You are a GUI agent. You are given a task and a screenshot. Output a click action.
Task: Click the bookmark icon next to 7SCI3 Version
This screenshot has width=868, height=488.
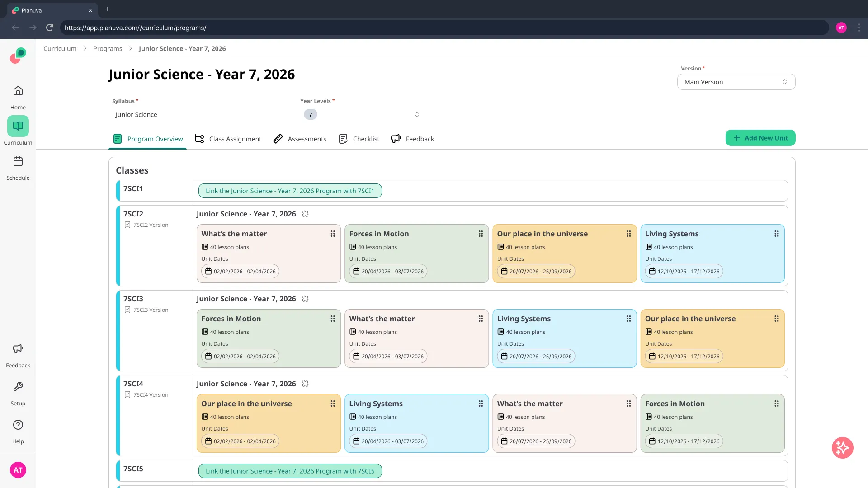click(127, 310)
